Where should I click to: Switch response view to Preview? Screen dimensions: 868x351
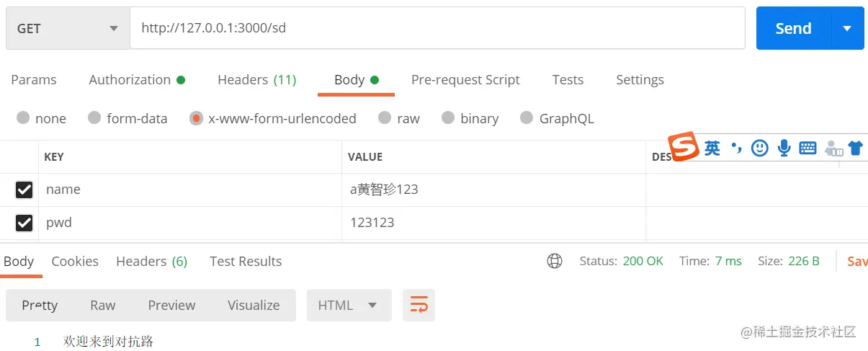(x=171, y=305)
